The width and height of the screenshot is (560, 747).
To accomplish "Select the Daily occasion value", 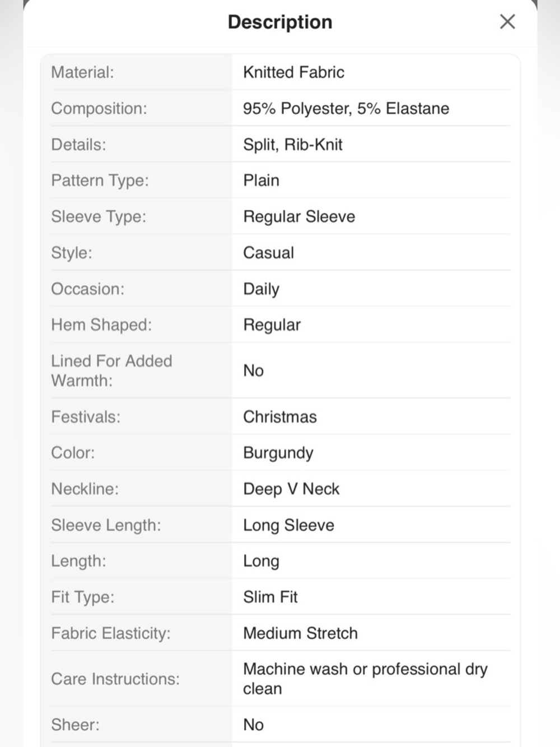I will click(261, 289).
